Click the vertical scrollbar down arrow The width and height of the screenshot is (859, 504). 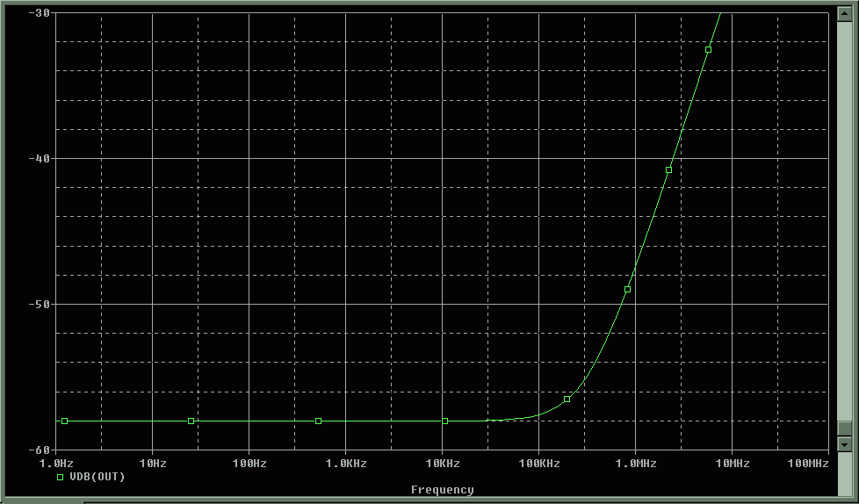click(844, 445)
